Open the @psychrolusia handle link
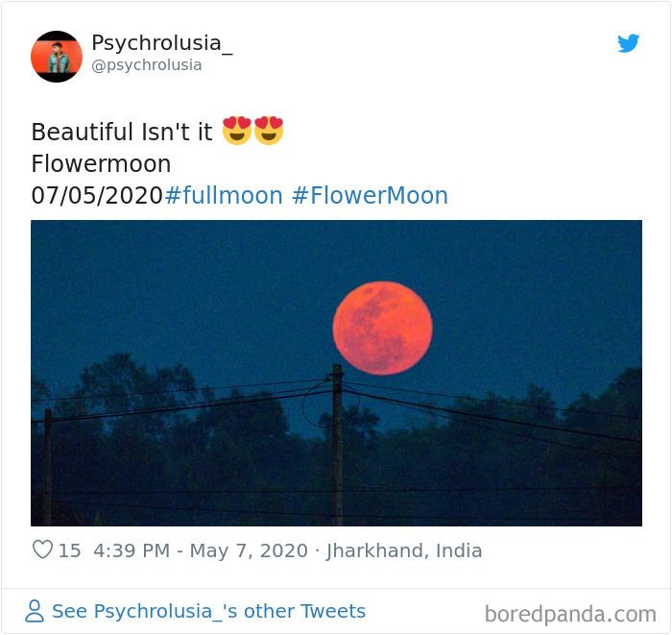Screen dimensions: 672x635 (147, 65)
